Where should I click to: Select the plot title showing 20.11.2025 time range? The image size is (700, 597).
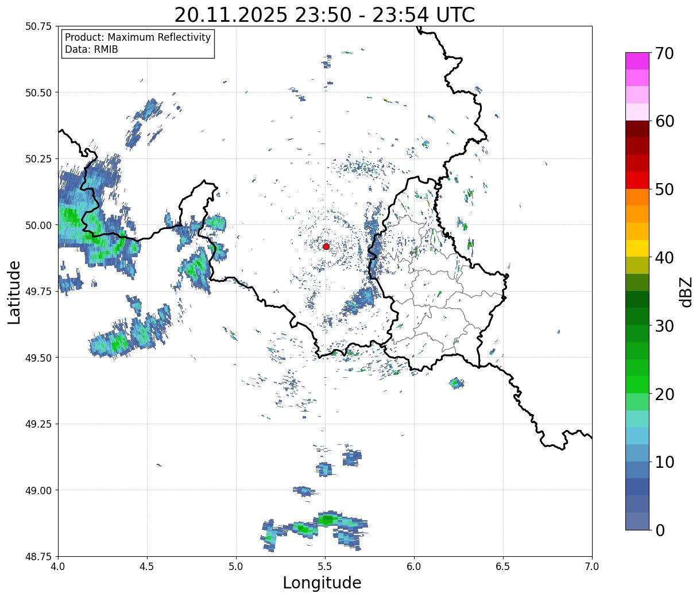click(x=324, y=14)
